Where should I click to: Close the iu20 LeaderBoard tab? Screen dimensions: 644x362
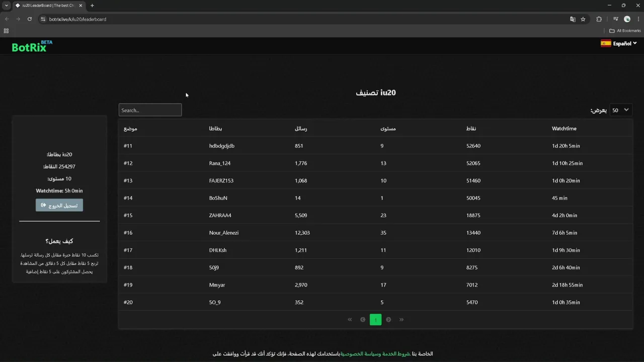click(x=80, y=6)
